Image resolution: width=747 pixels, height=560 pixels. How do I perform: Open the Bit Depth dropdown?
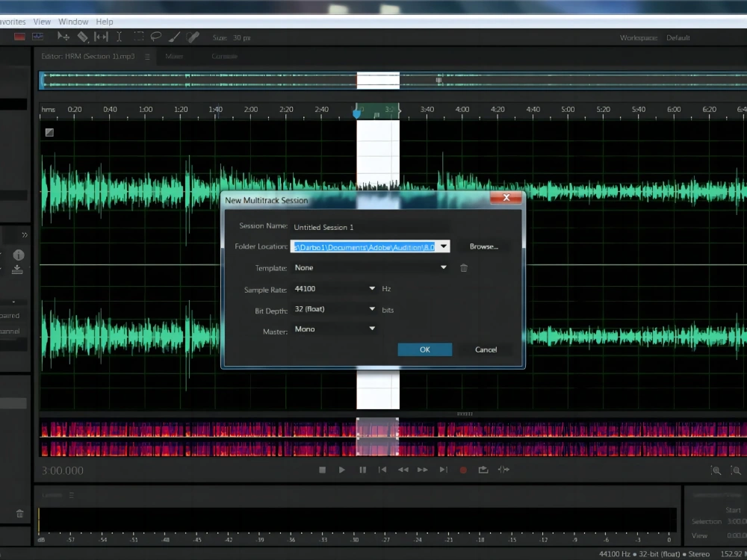[x=335, y=309]
